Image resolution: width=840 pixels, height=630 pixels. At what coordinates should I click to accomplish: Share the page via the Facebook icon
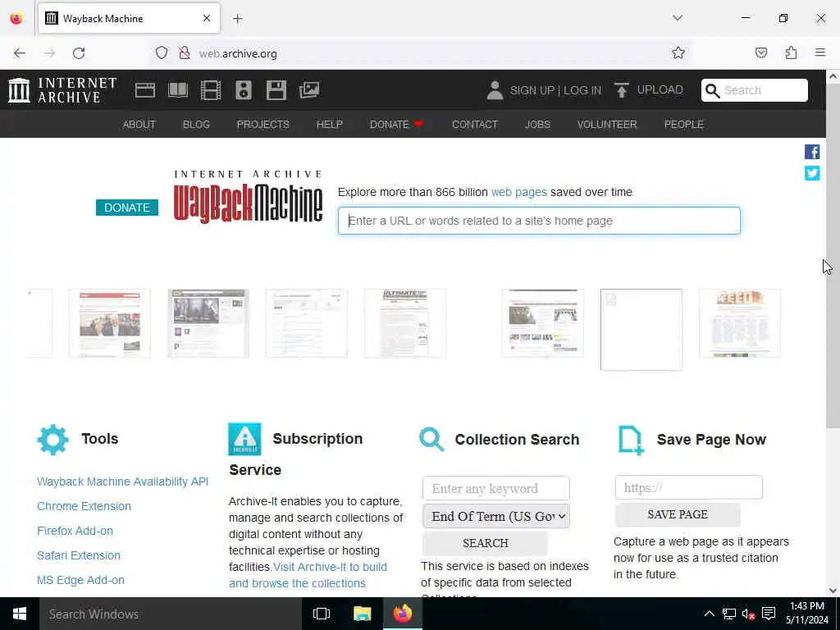pyautogui.click(x=812, y=152)
